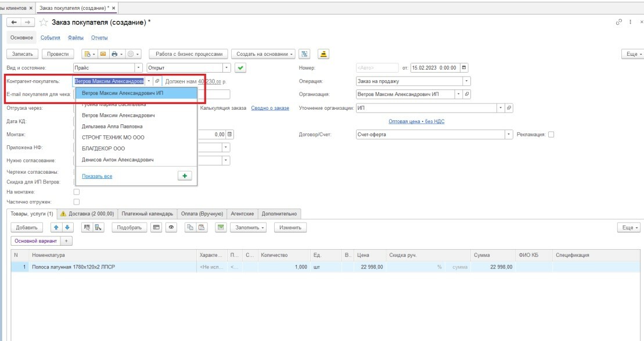
Task: Expand the Прайс order type dropdown
Action: coord(138,68)
